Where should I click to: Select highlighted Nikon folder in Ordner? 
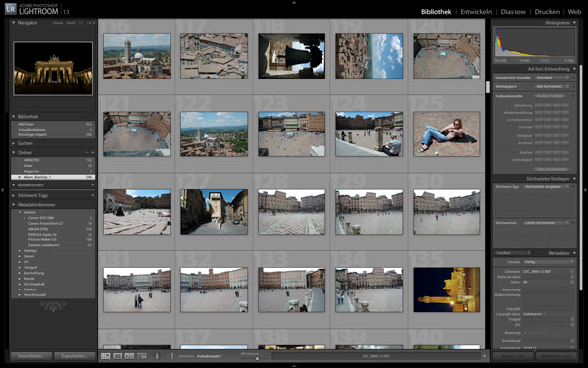(53, 177)
